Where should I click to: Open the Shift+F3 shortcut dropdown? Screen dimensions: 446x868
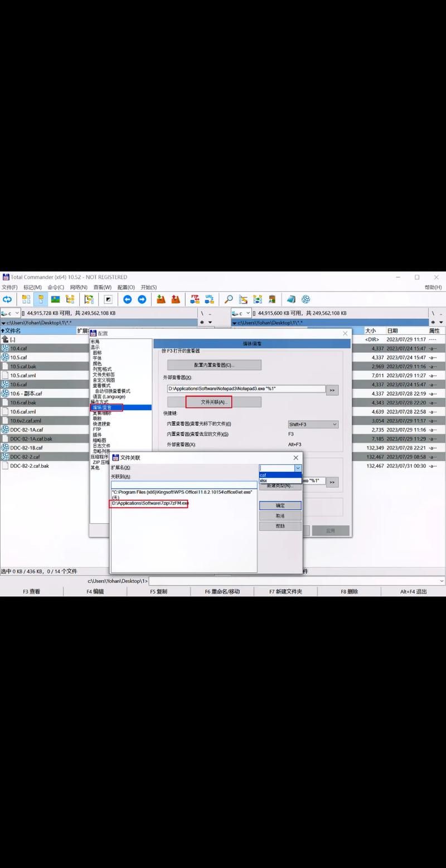coord(334,425)
